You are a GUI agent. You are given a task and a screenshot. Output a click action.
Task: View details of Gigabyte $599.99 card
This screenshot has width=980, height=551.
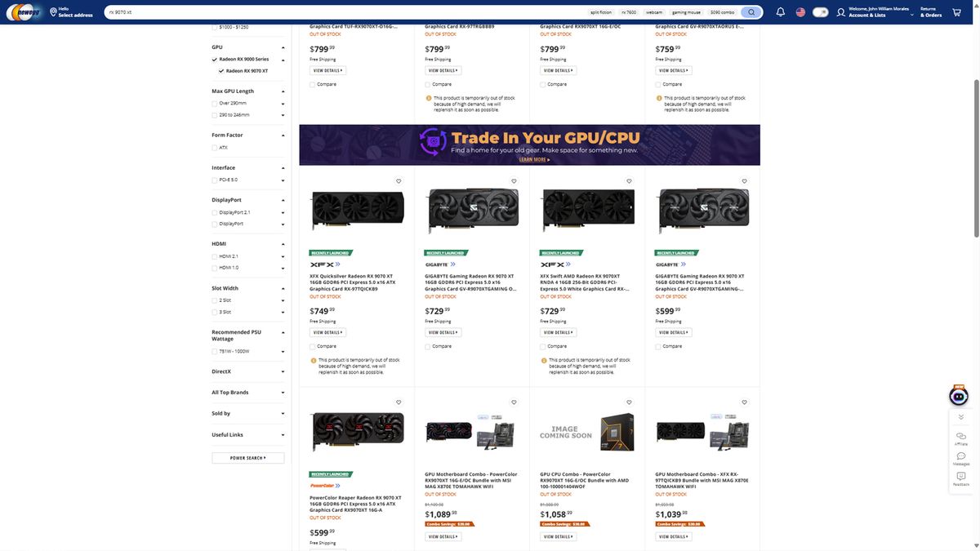(673, 332)
